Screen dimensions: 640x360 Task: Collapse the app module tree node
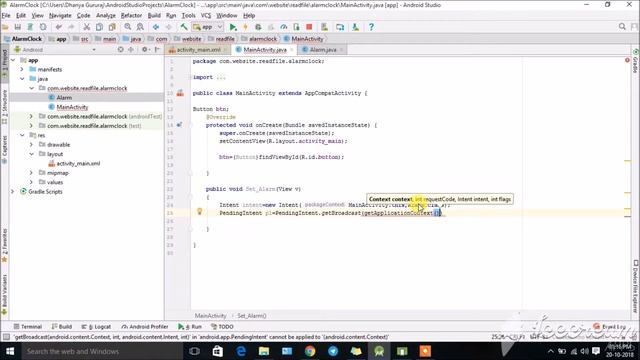pyautogui.click(x=13, y=60)
